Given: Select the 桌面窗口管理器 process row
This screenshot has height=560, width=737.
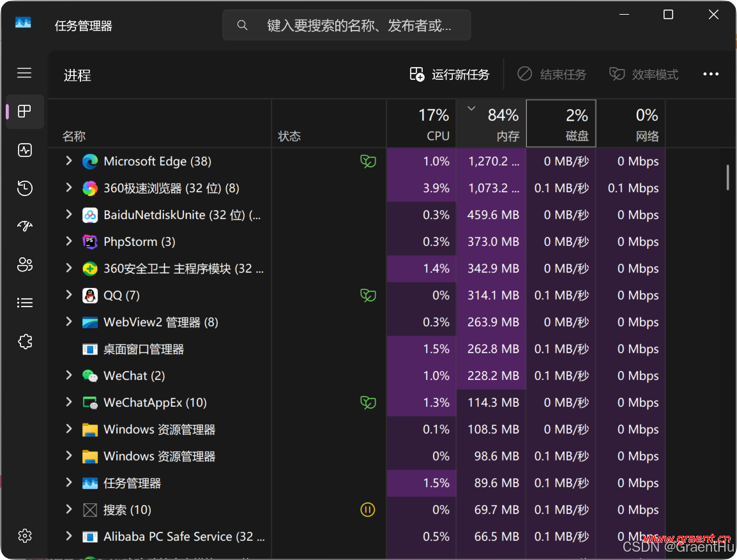Looking at the screenshot, I should [357, 349].
